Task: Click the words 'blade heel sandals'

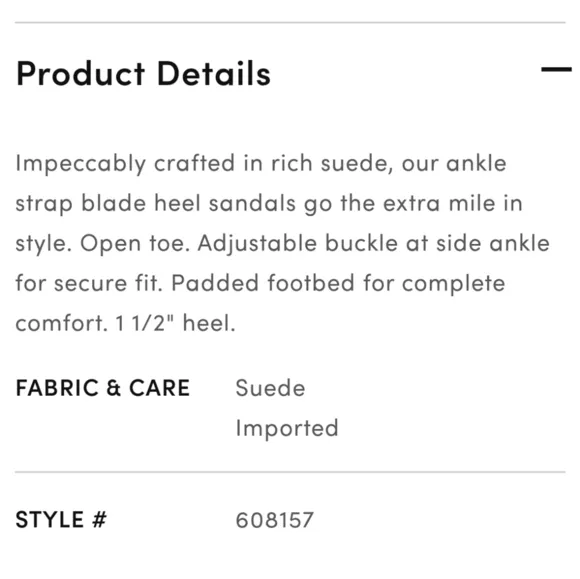Action: click(188, 203)
